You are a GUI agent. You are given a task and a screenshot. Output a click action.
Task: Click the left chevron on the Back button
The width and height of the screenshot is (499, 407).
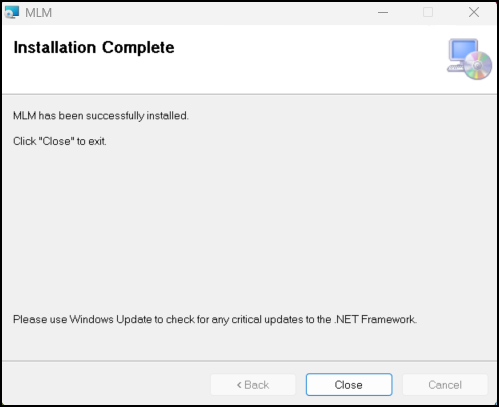click(x=239, y=385)
